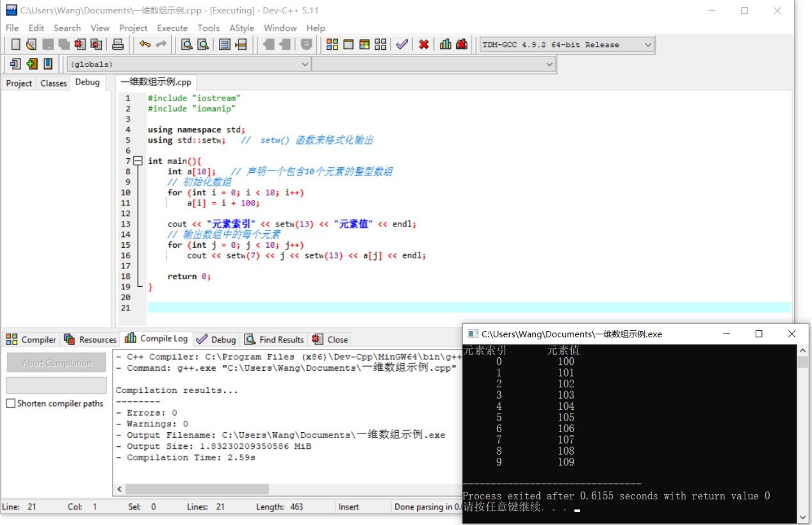
Task: Click the Close file toolbar icon
Action: (x=80, y=44)
